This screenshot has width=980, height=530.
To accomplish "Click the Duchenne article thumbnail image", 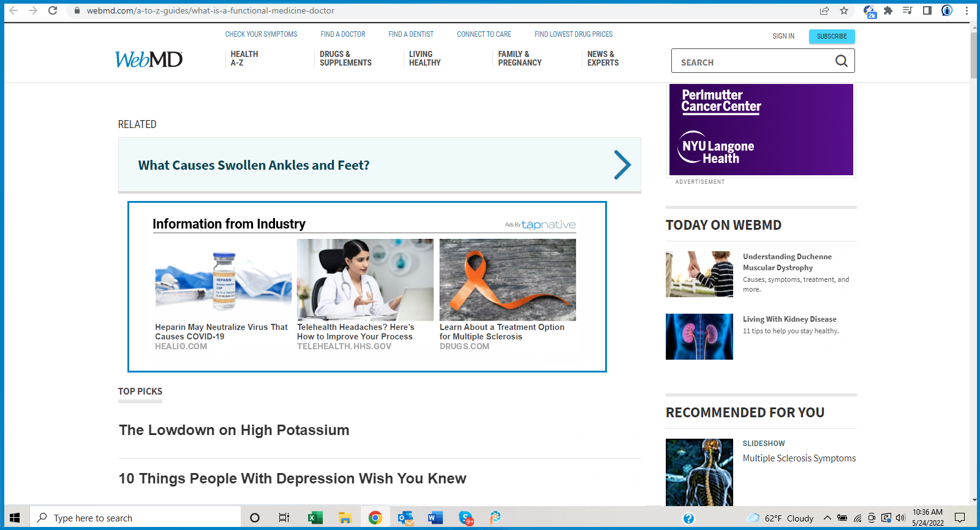I will point(699,274).
